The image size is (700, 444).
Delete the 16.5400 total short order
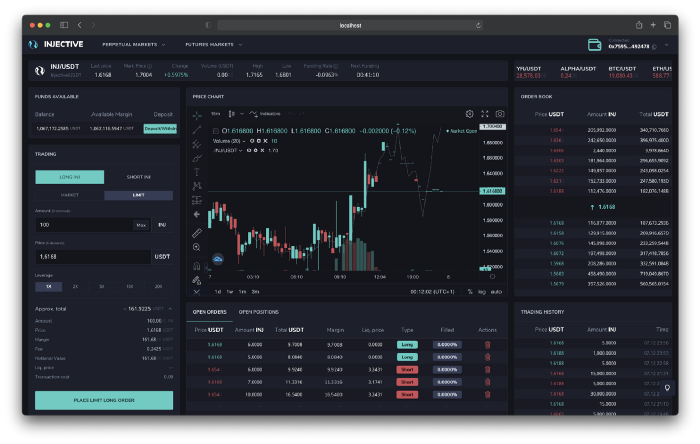[x=488, y=394]
